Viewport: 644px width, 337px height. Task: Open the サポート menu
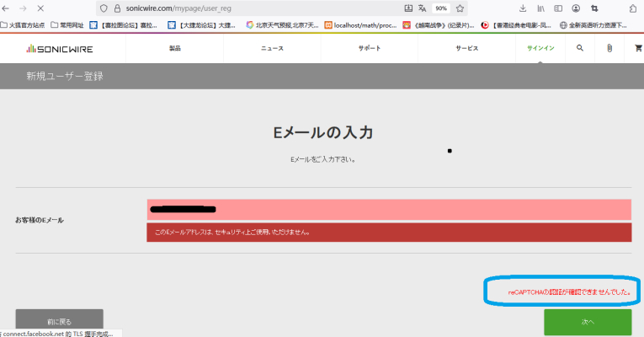click(369, 49)
